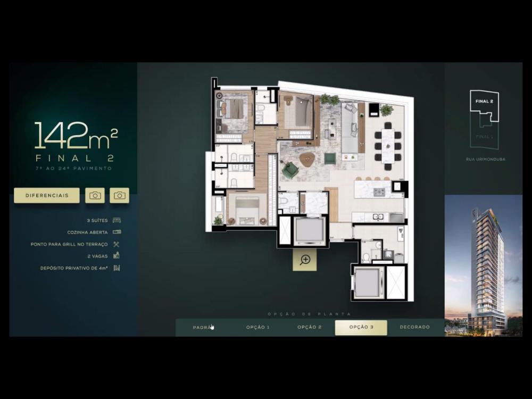Click the grill utensils icon
This screenshot has height=399, width=532.
(x=117, y=244)
